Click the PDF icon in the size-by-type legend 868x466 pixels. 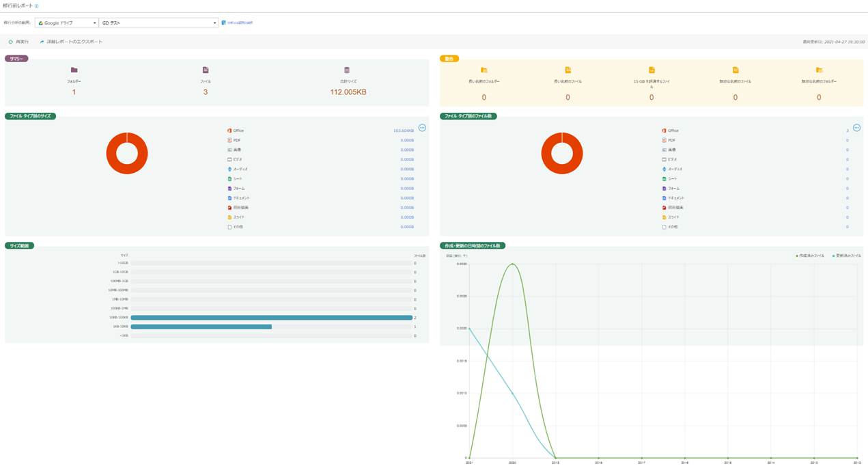click(x=229, y=140)
